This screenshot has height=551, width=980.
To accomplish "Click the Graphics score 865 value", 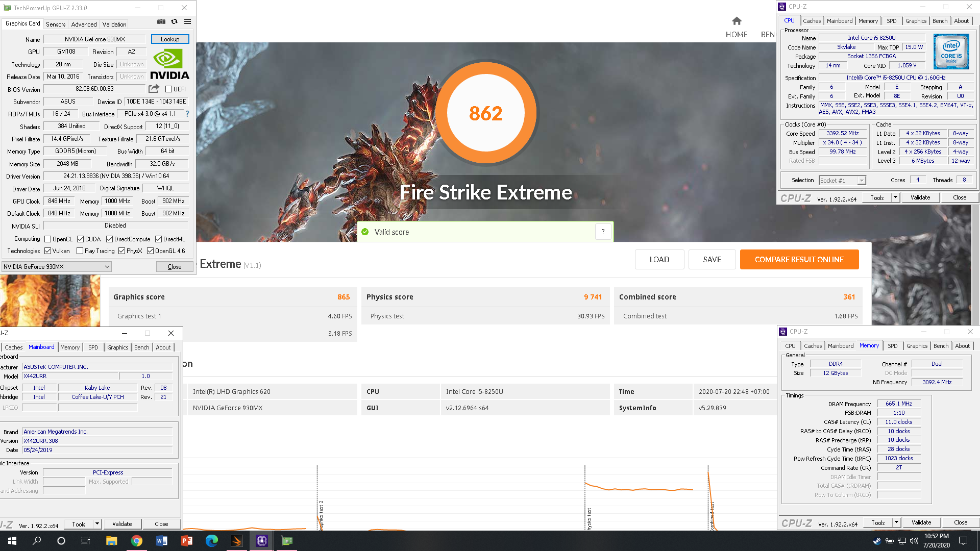I will tap(344, 297).
